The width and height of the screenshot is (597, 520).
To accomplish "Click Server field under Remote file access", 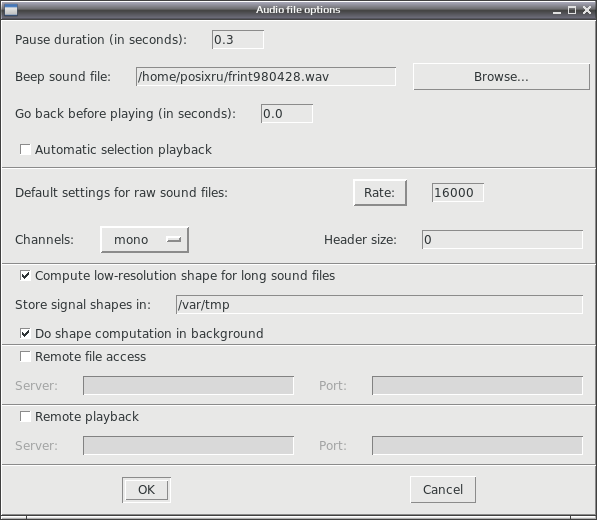I will click(x=188, y=386).
